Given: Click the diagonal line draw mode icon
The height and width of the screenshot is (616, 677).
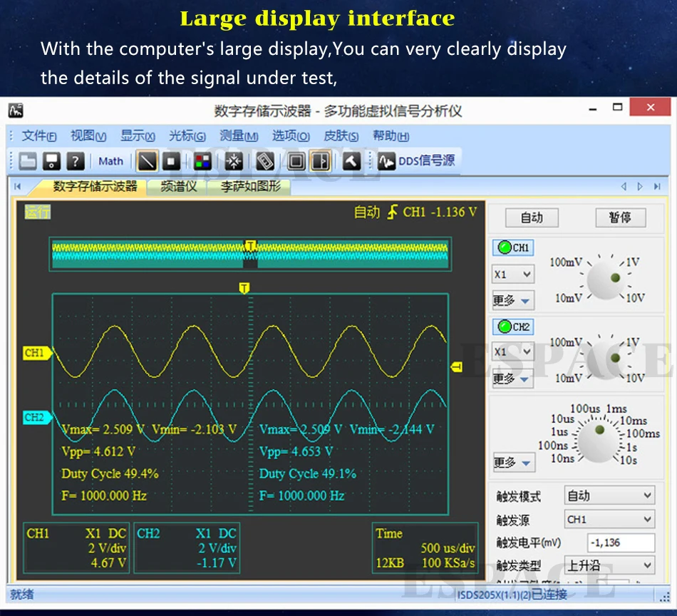Looking at the screenshot, I should click(147, 161).
